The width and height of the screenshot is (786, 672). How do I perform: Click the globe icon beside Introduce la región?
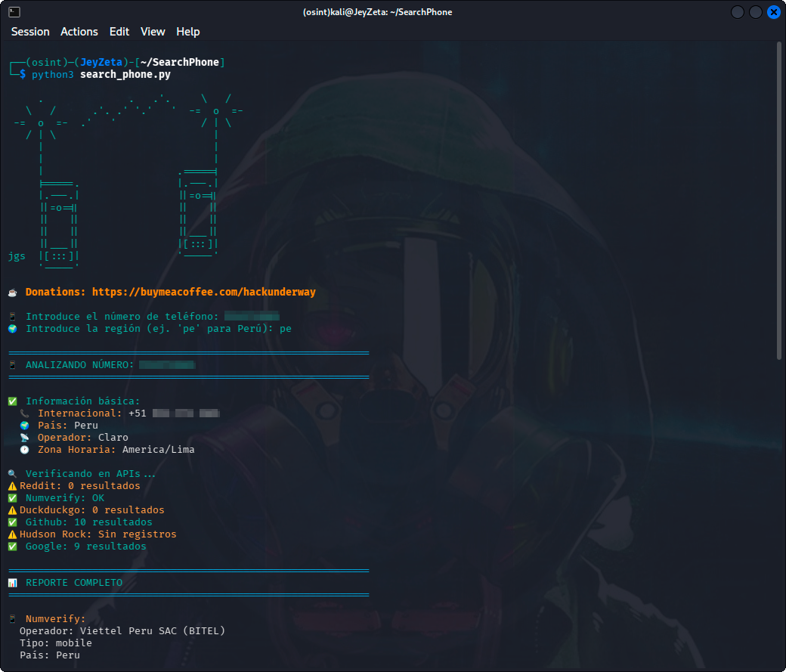click(x=13, y=329)
